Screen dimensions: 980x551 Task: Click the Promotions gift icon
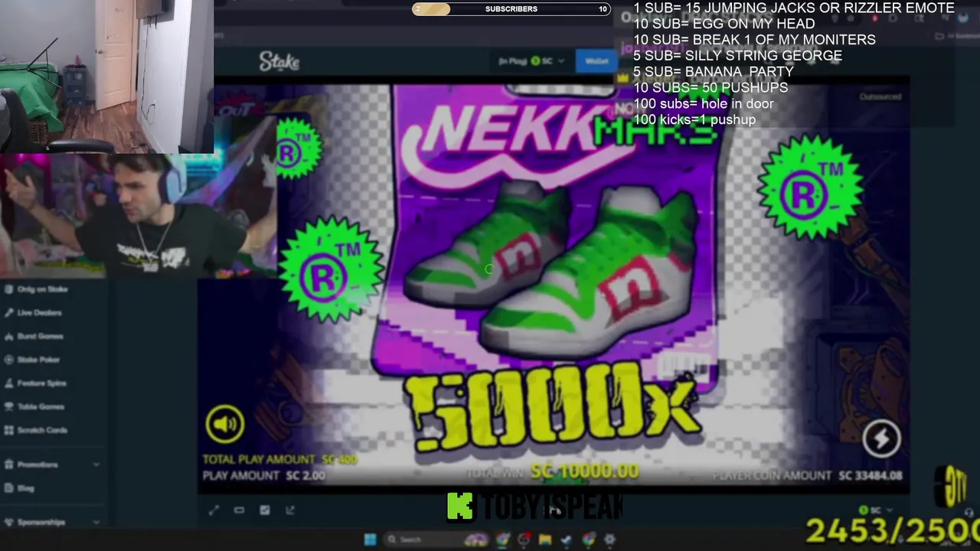(8, 465)
